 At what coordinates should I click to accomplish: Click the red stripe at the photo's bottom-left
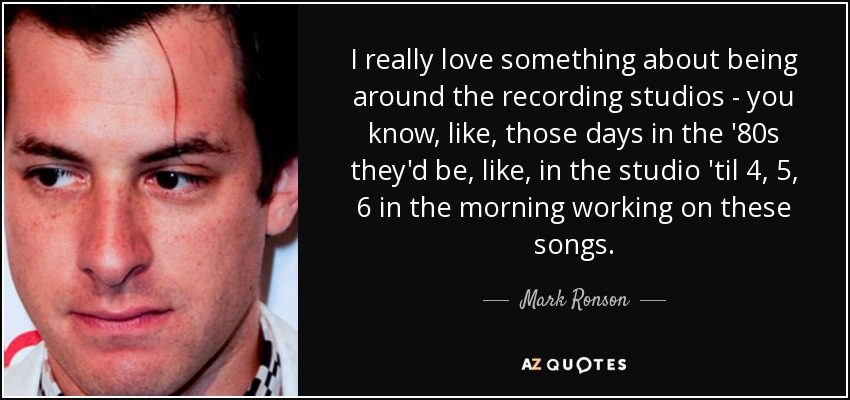click(22, 345)
